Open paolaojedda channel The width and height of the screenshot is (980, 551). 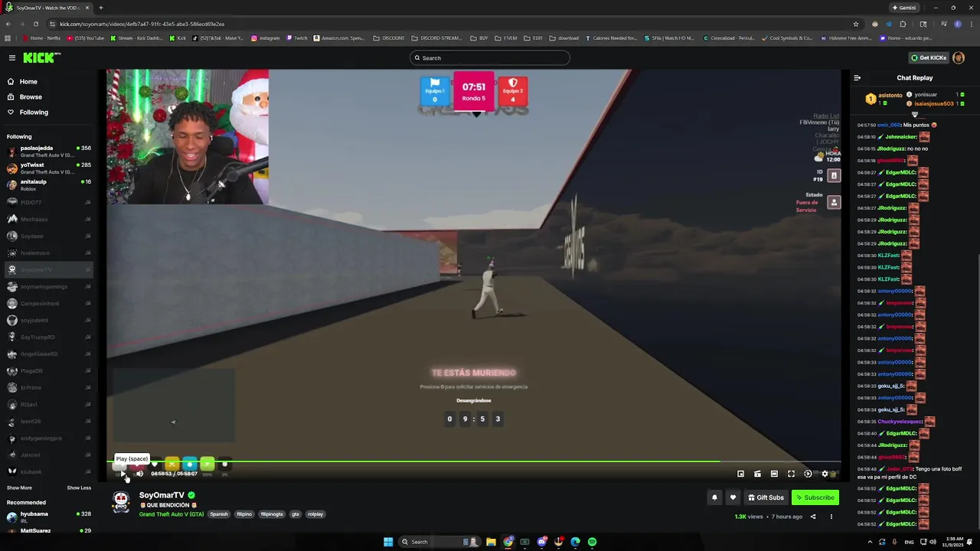point(49,152)
